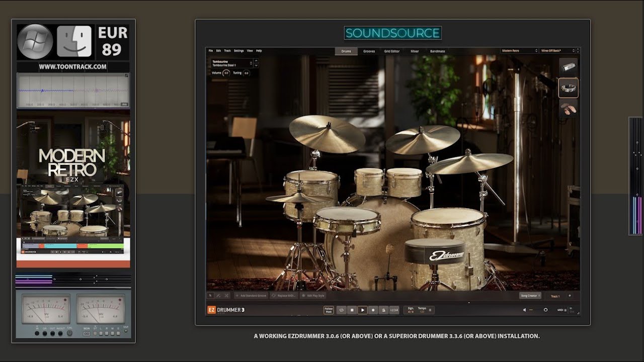The width and height of the screenshot is (644, 362).
Task: Click the left crash cymbal
Action: [x=327, y=133]
